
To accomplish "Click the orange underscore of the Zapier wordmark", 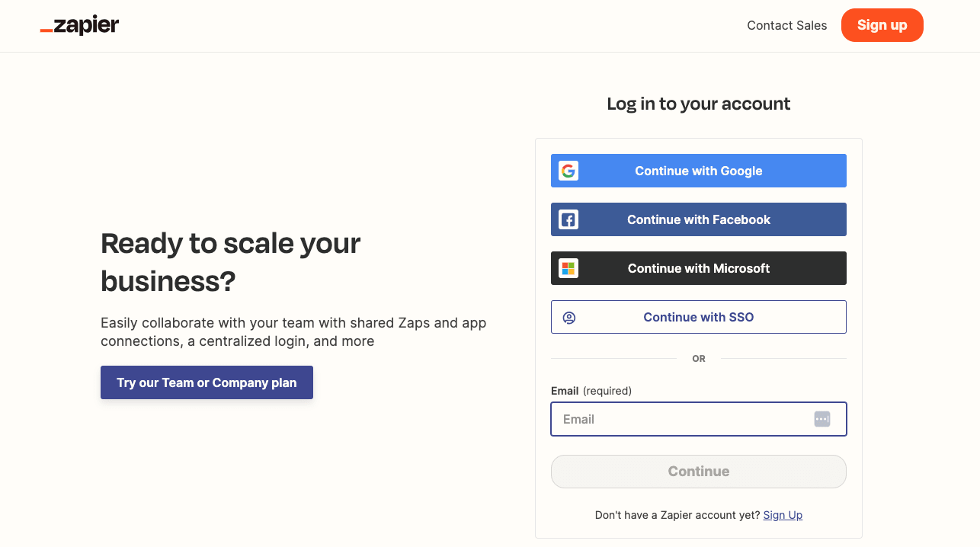I will pos(47,30).
